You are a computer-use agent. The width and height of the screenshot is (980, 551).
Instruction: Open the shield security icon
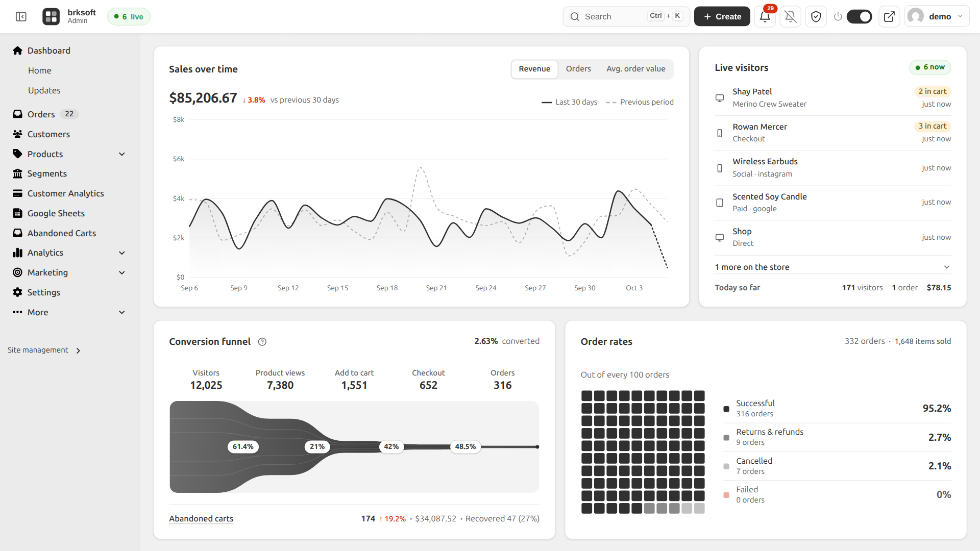point(816,17)
